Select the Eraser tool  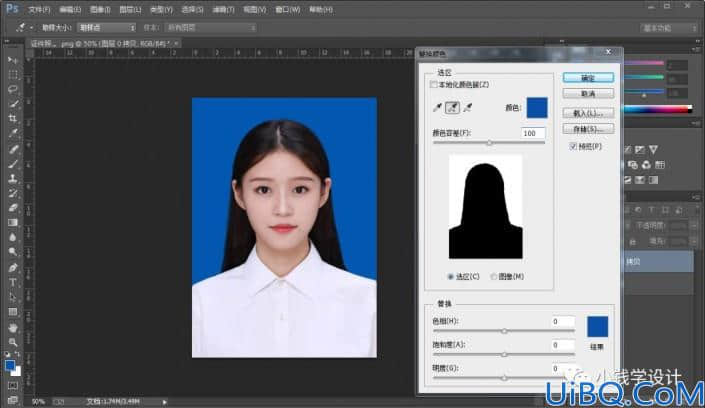click(x=13, y=208)
